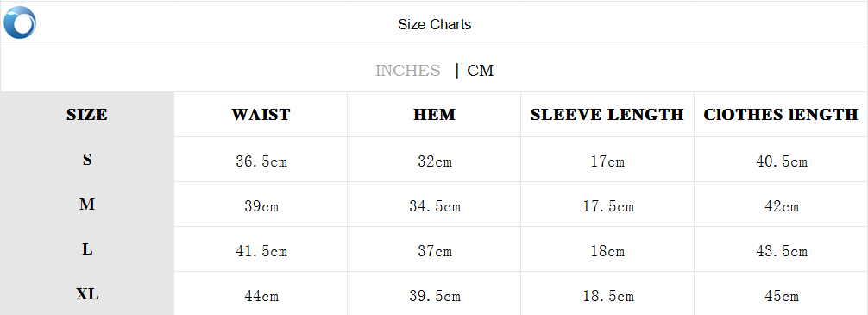
Task: Select the 34.5cm hem cell
Action: point(435,206)
